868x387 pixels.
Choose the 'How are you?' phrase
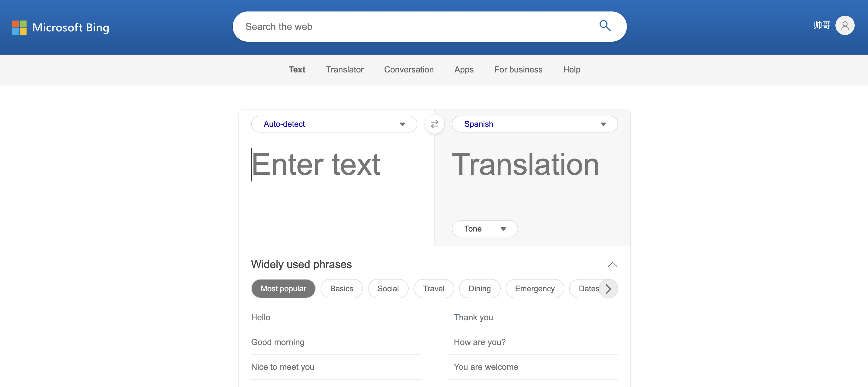tap(480, 342)
